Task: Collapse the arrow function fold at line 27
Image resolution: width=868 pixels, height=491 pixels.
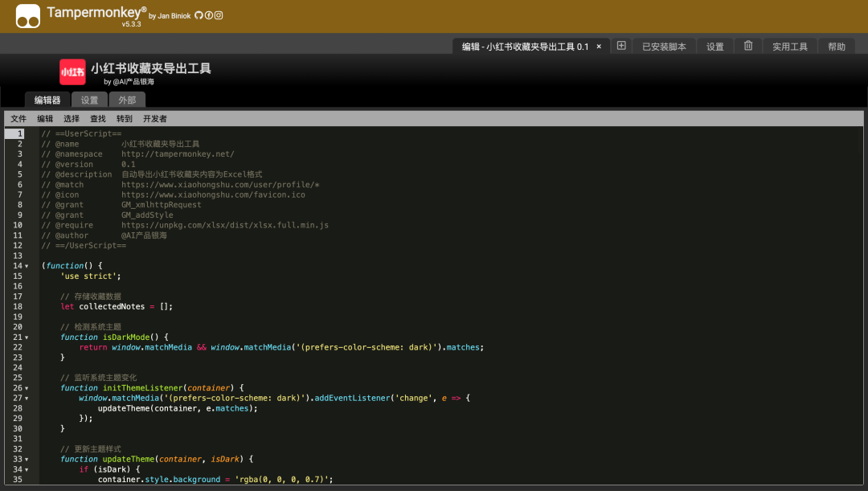Action: (x=27, y=399)
